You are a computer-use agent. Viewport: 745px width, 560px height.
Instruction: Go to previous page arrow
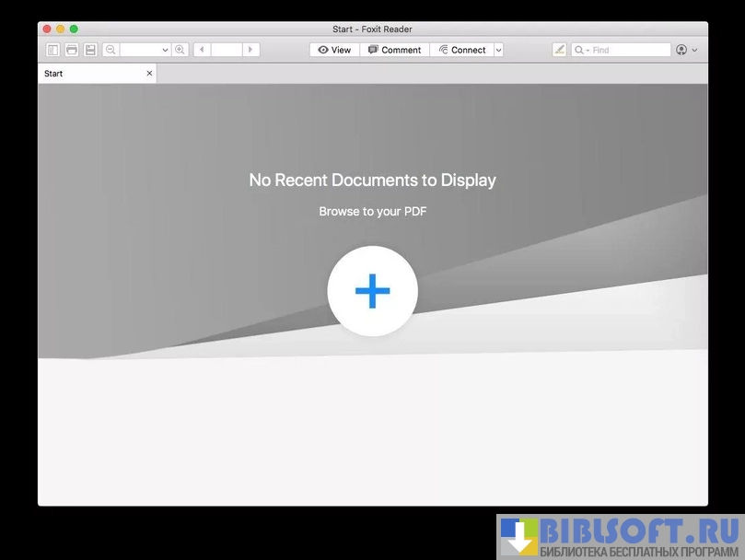pyautogui.click(x=202, y=50)
